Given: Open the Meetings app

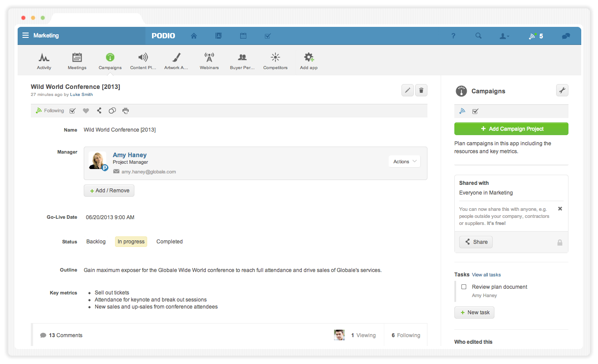Looking at the screenshot, I should coord(77,61).
